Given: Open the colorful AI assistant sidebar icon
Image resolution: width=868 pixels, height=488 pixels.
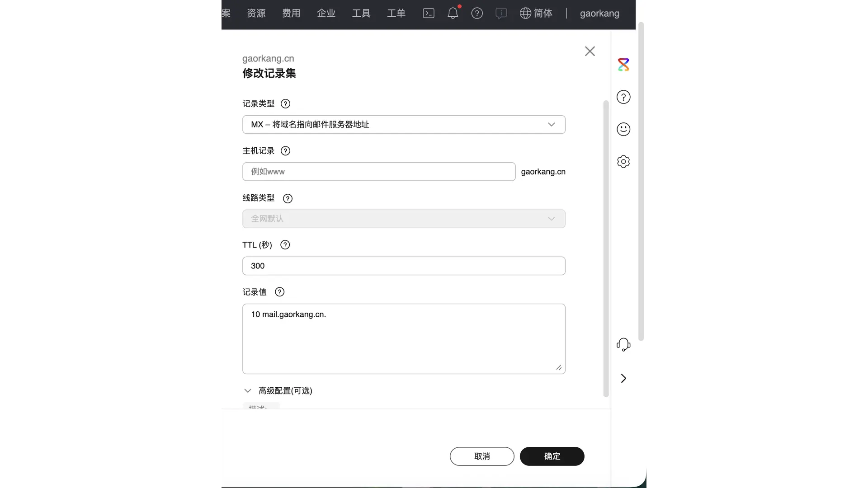Looking at the screenshot, I should click(x=623, y=65).
